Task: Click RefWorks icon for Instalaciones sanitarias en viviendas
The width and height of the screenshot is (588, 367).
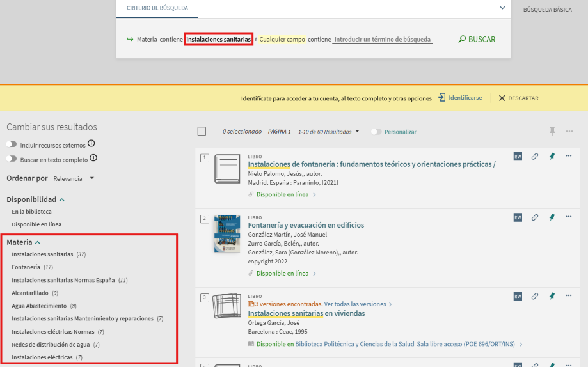Action: [518, 296]
